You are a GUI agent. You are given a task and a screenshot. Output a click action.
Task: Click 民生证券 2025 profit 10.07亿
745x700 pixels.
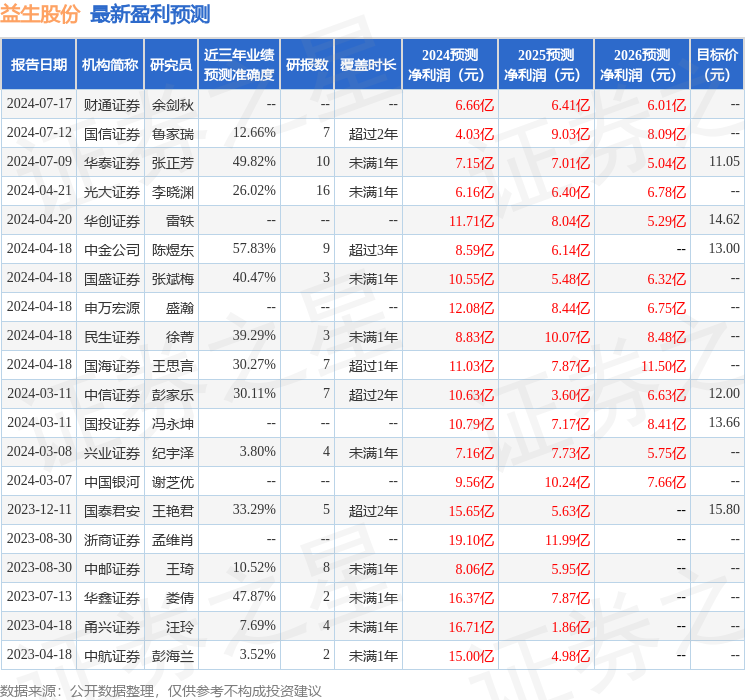pos(567,337)
